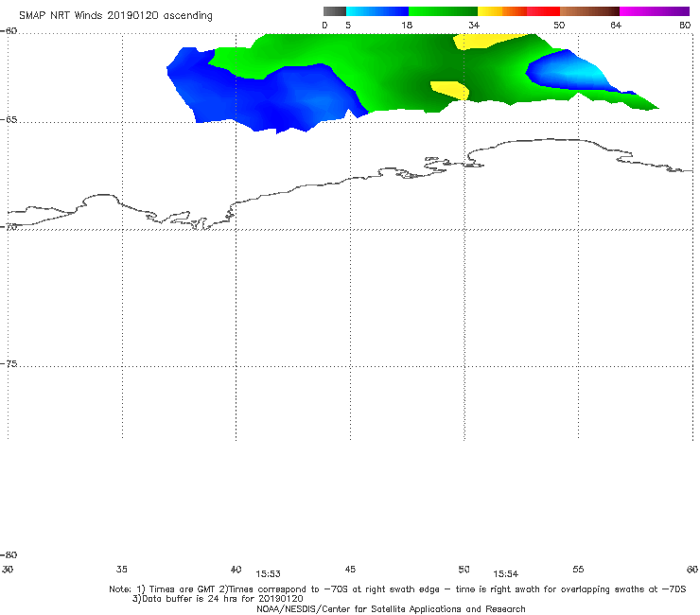Click the '-60' latitude axis label

point(9,31)
